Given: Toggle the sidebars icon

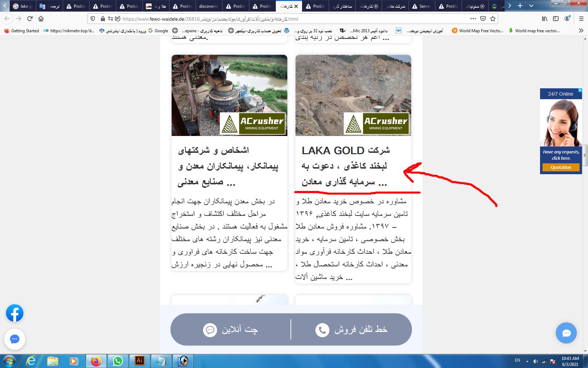Looking at the screenshot, I should coord(556,19).
